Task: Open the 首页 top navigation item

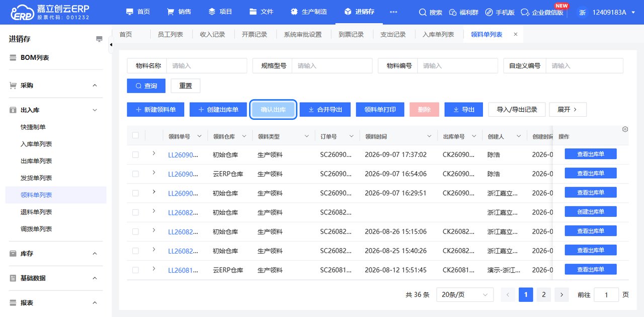Action: pos(138,12)
